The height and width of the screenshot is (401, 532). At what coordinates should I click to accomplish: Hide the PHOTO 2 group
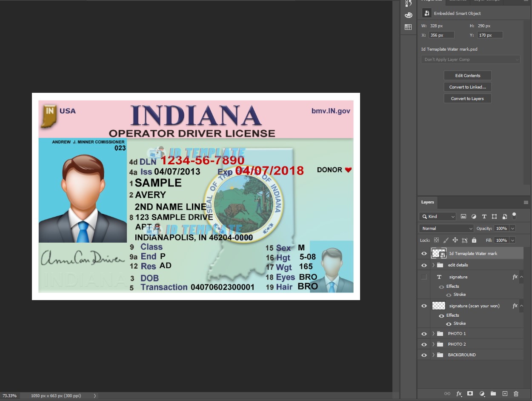click(424, 344)
